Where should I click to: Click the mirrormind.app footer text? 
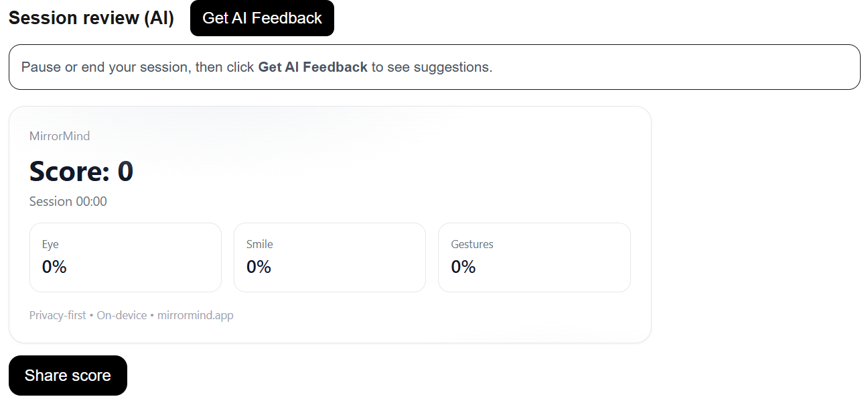point(196,315)
